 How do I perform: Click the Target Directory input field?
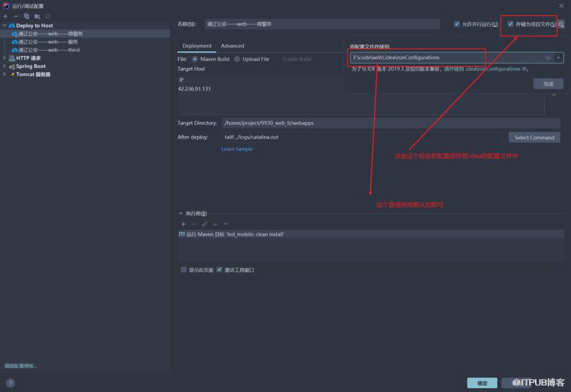pyautogui.click(x=391, y=123)
